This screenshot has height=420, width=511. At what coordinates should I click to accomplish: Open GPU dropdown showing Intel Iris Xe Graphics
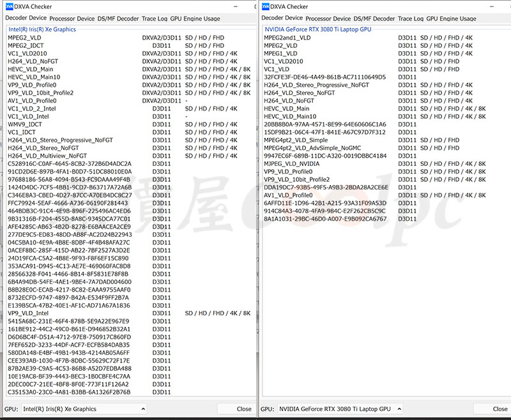[x=84, y=409]
